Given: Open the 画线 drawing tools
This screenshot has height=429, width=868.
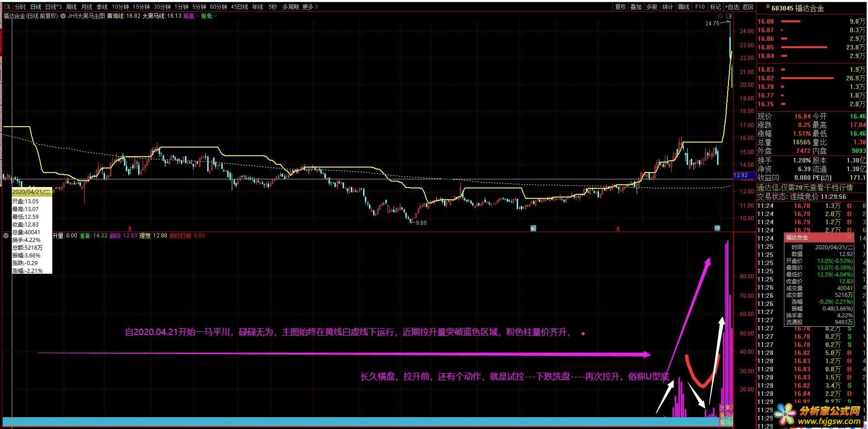Looking at the screenshot, I should (684, 7).
